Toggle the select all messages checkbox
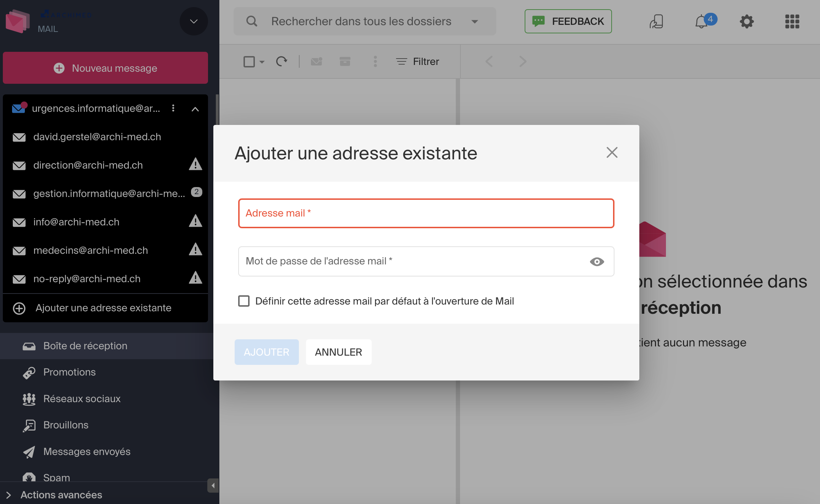The width and height of the screenshot is (820, 504). click(249, 61)
